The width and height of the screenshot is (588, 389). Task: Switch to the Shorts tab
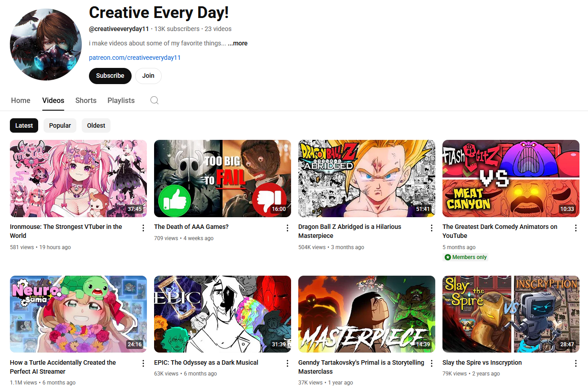pyautogui.click(x=86, y=100)
